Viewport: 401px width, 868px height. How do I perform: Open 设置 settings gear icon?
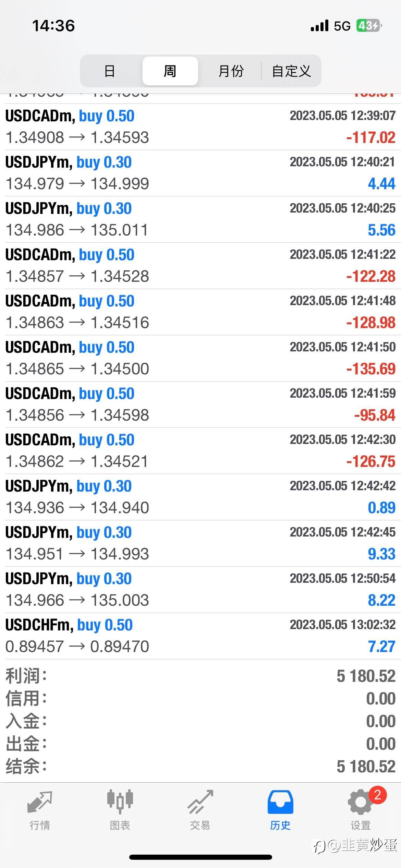(x=360, y=803)
